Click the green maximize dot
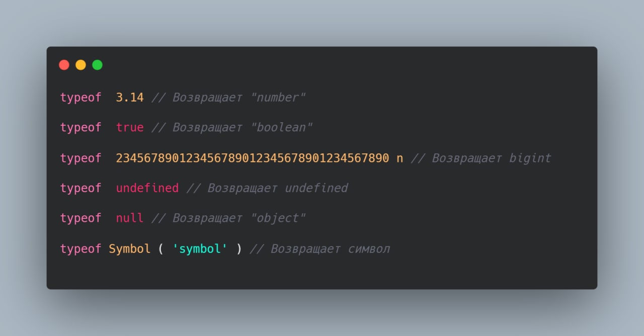Image resolution: width=644 pixels, height=336 pixels. tap(97, 65)
